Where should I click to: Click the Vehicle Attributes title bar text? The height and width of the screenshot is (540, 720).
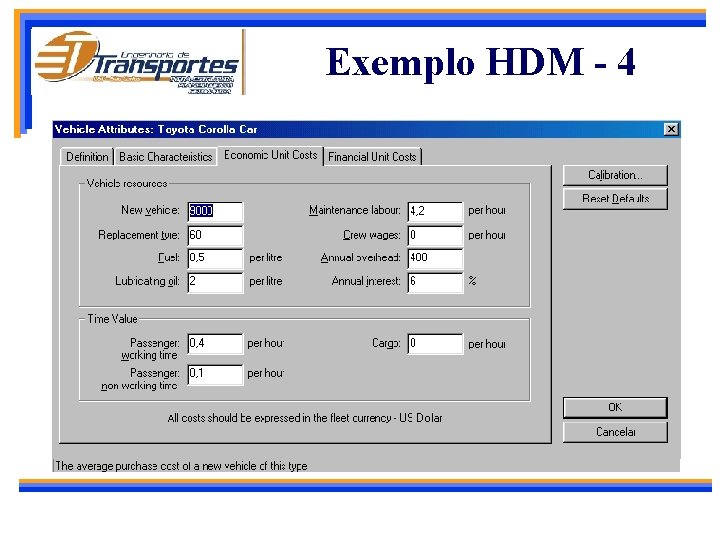156,129
